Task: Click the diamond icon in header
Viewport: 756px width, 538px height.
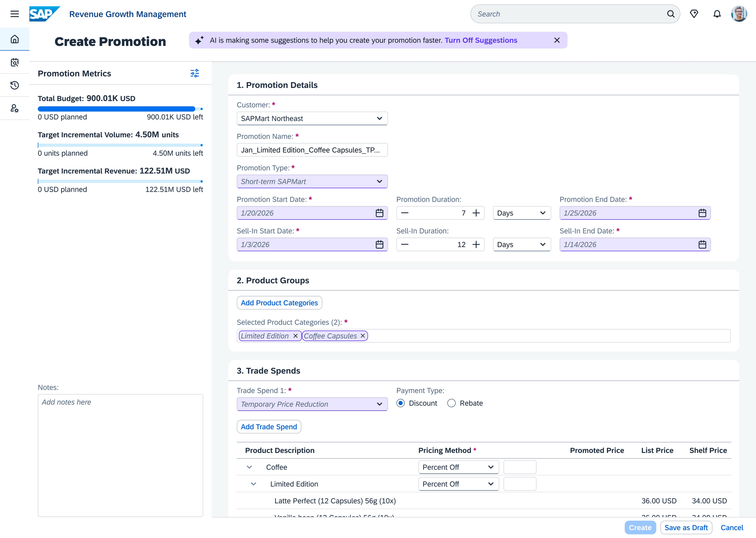Action: pos(694,14)
